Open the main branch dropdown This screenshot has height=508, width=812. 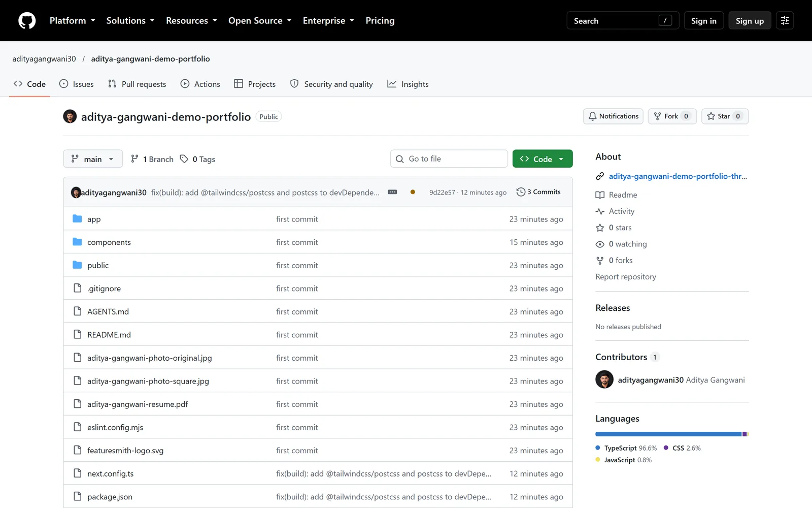[93, 158]
